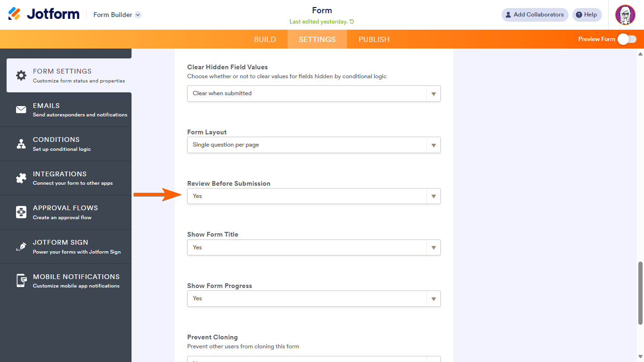Open the user avatar profile menu

625,15
